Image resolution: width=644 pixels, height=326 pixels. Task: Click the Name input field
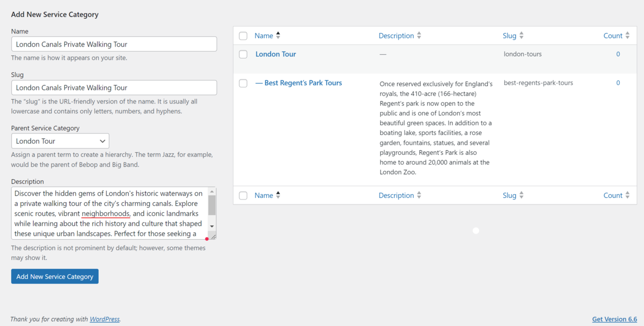pos(114,44)
